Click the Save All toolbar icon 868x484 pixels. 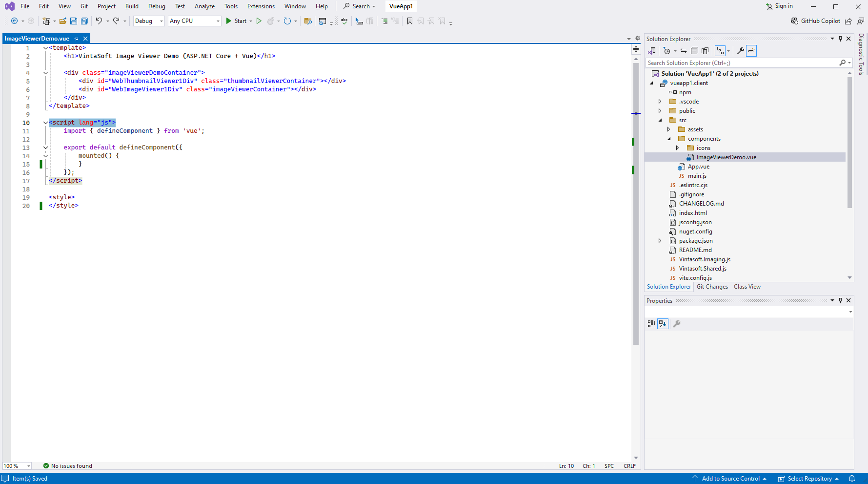click(x=84, y=21)
